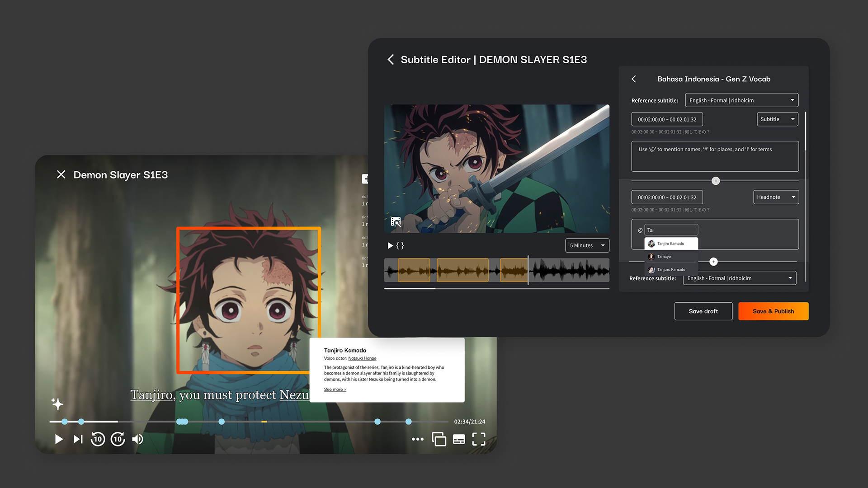The height and width of the screenshot is (488, 868).
Task: Go back from Bahasa Indonesia - Gen Z Vocab panel
Action: coord(634,79)
